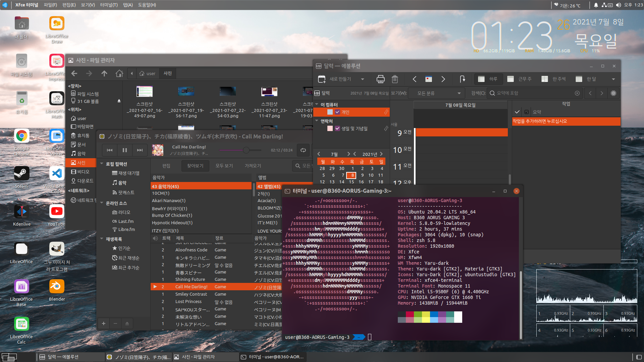Click the select-today icon in calendar toolbar
644x362 pixels.
[x=429, y=79]
